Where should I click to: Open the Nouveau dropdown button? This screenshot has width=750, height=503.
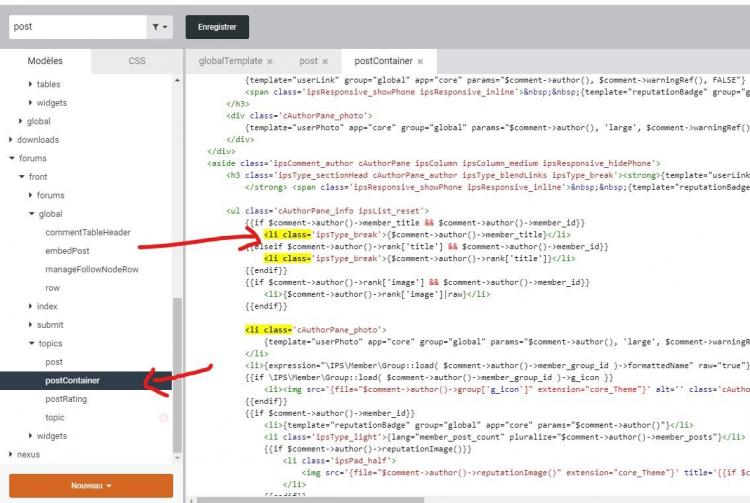[91, 486]
